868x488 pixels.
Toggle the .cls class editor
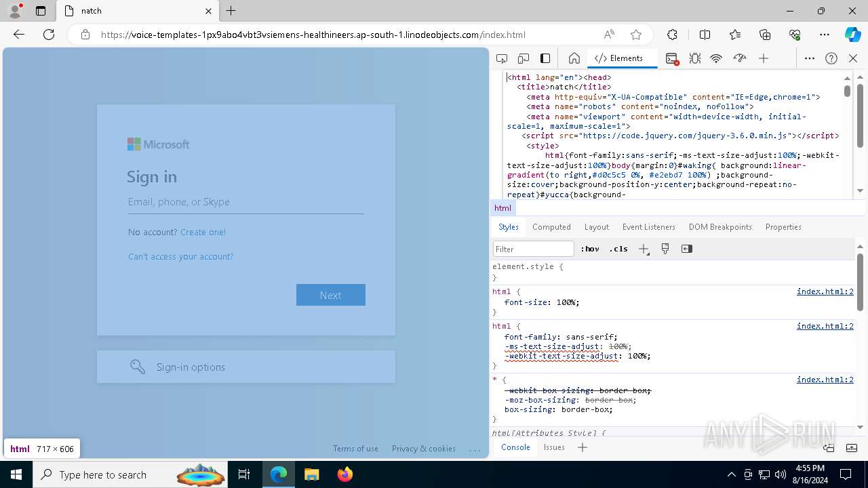coord(618,249)
